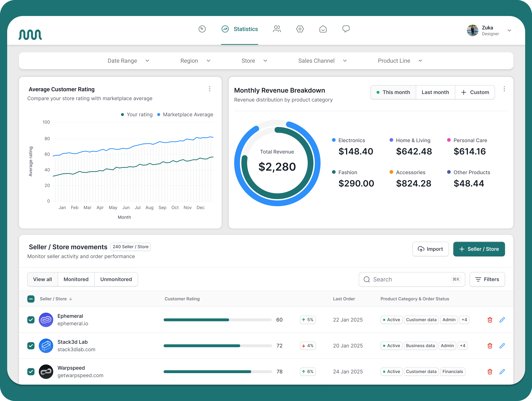Click the Ephemeral store logo
Screen dimensions: 532x401
click(46, 320)
